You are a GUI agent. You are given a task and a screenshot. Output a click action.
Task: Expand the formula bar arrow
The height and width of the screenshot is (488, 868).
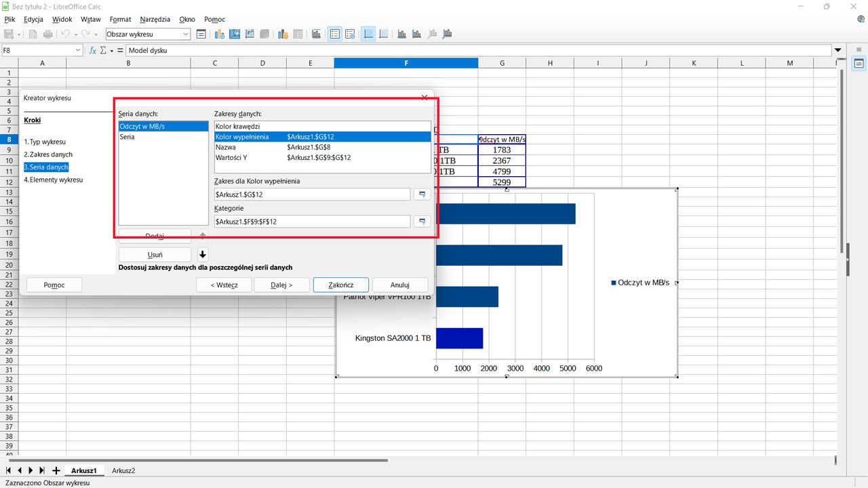838,50
